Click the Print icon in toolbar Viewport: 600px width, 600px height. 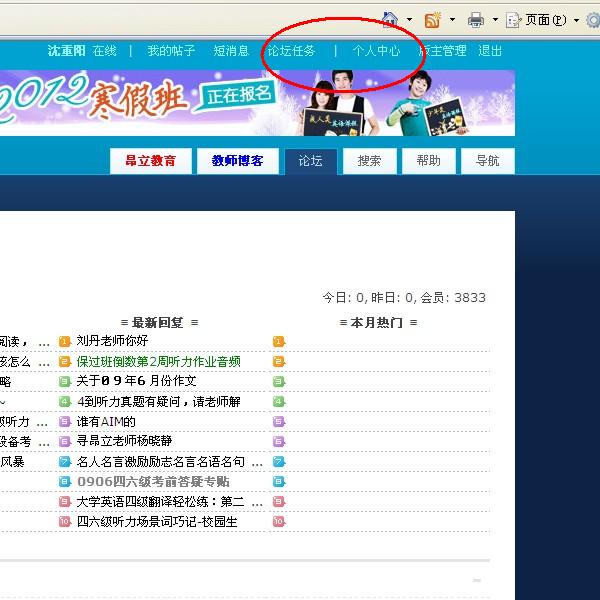[477, 19]
